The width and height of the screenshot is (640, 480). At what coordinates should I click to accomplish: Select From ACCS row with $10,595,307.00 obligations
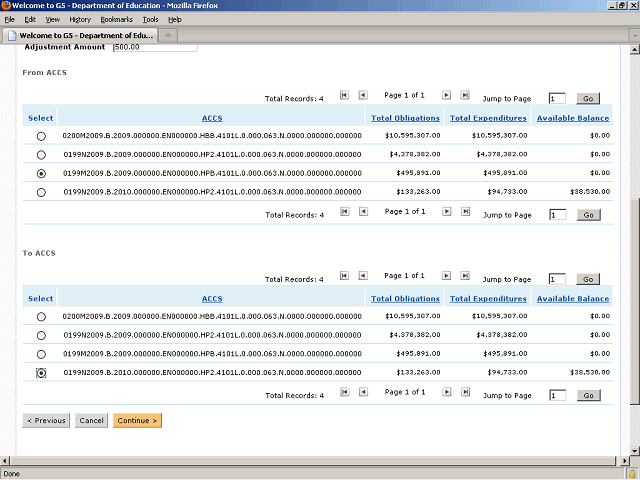click(41, 135)
